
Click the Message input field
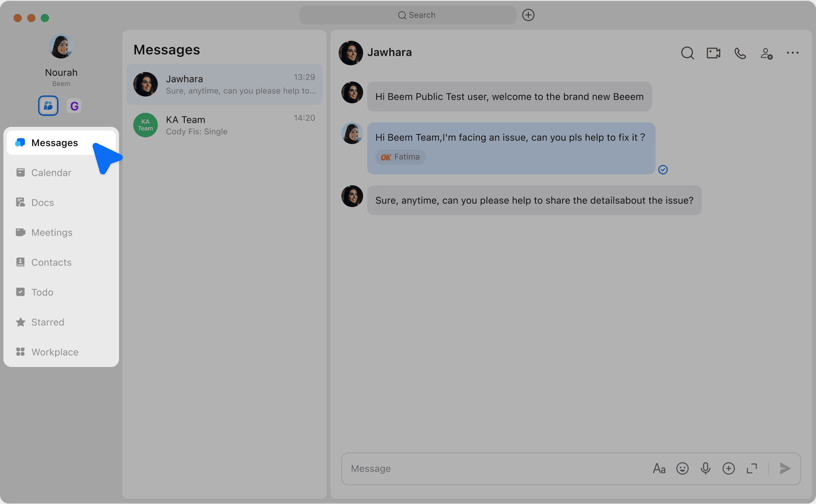pos(491,469)
